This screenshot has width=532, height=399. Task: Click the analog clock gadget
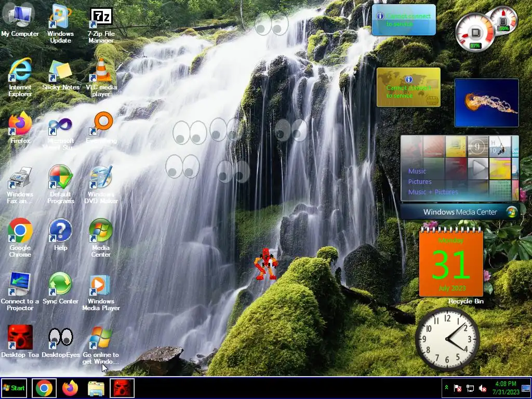[x=447, y=339]
